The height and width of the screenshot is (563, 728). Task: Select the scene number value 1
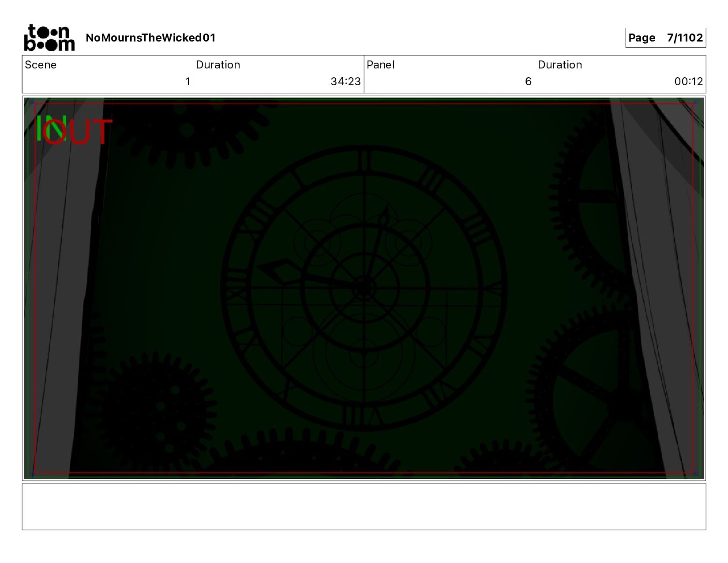tap(188, 82)
